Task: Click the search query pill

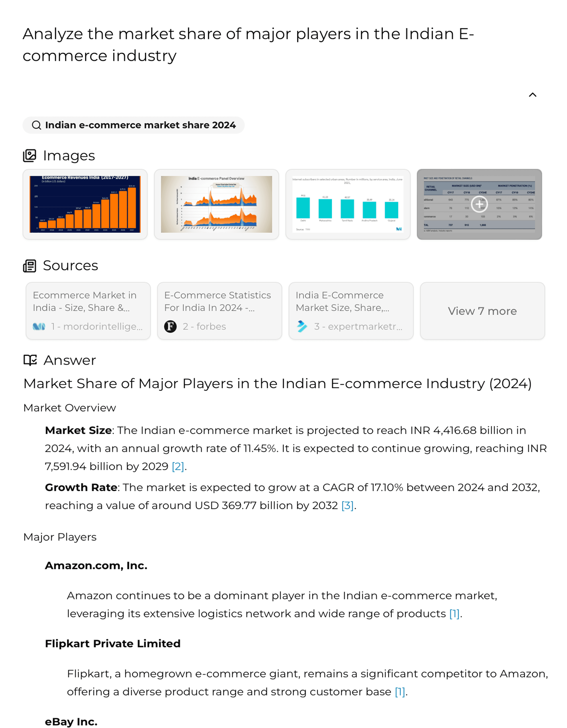Action: pos(133,125)
